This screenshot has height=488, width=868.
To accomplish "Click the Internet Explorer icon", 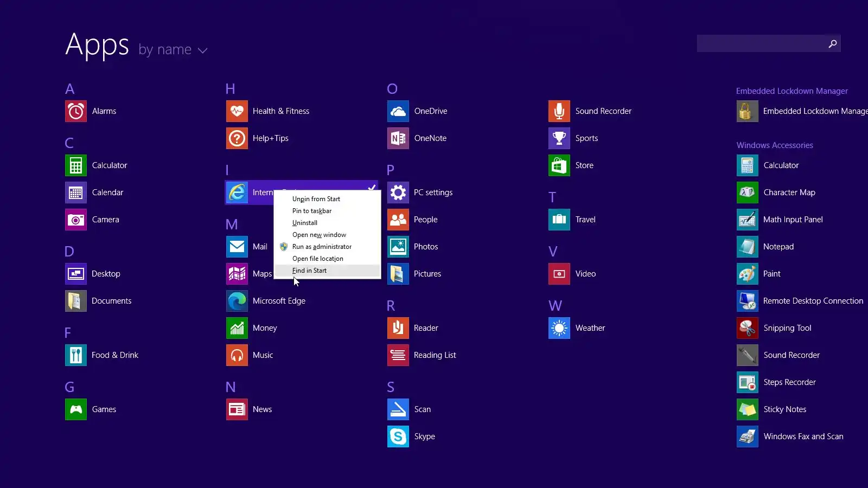I will (x=237, y=192).
